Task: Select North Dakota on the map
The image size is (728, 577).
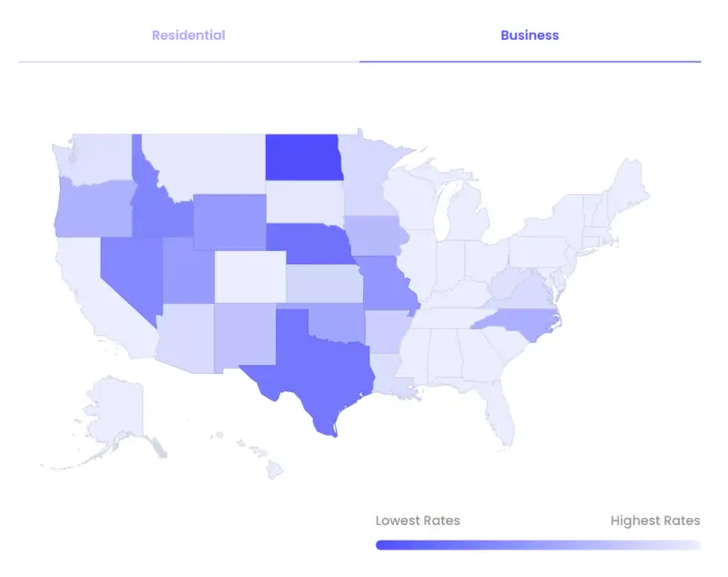Action: (x=305, y=159)
